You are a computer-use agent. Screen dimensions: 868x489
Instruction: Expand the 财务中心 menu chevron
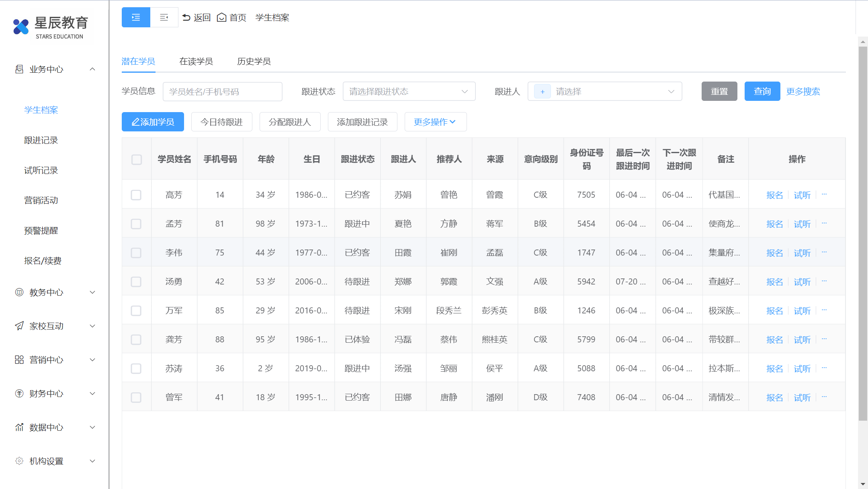pyautogui.click(x=92, y=393)
